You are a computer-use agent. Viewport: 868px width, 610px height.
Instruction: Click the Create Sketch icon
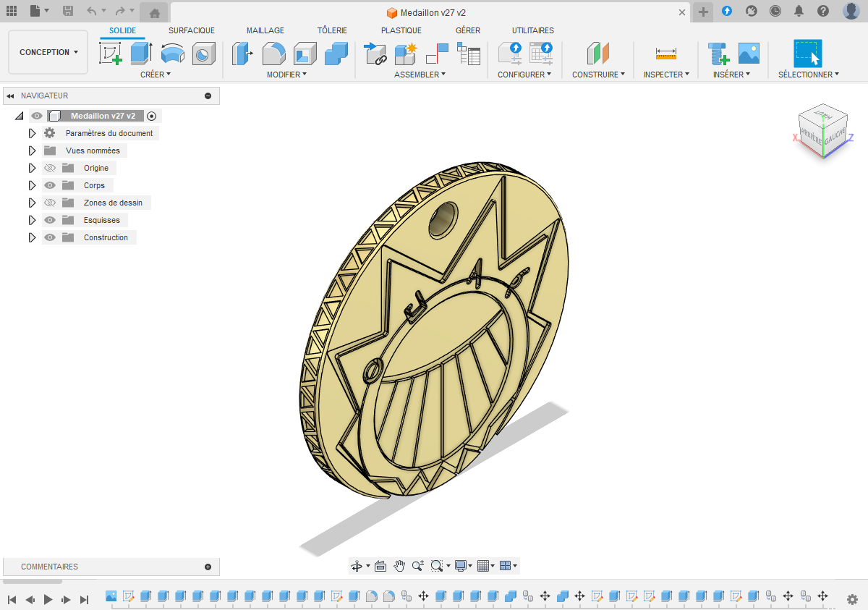(x=110, y=54)
